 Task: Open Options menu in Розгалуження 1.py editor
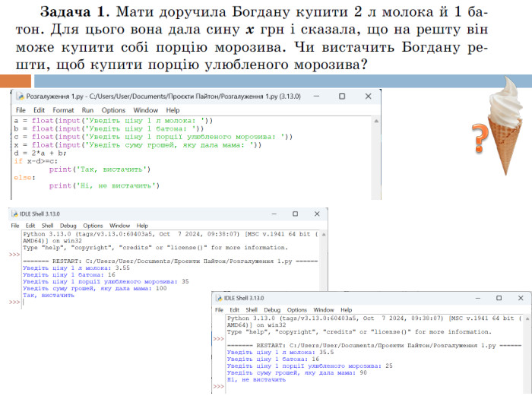coord(113,110)
